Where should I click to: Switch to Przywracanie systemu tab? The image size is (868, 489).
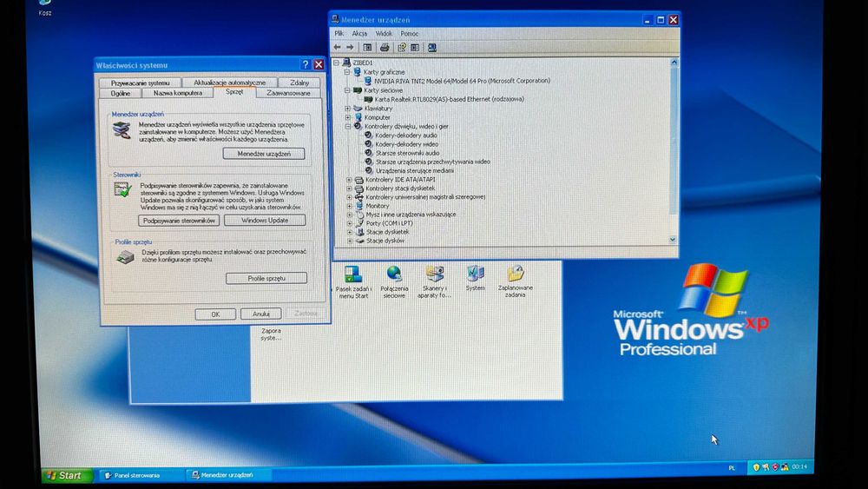tap(141, 83)
